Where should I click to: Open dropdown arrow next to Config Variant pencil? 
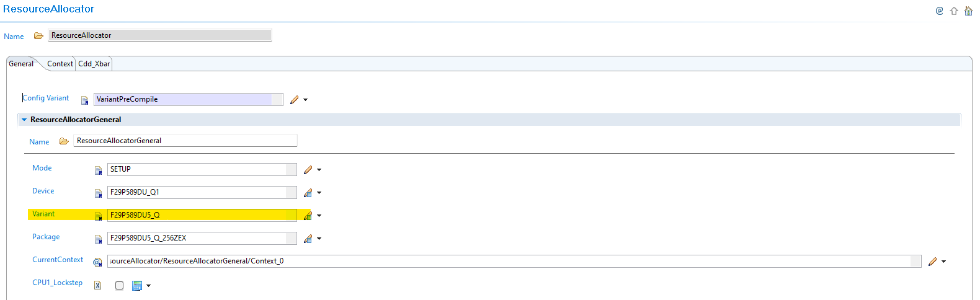[306, 100]
